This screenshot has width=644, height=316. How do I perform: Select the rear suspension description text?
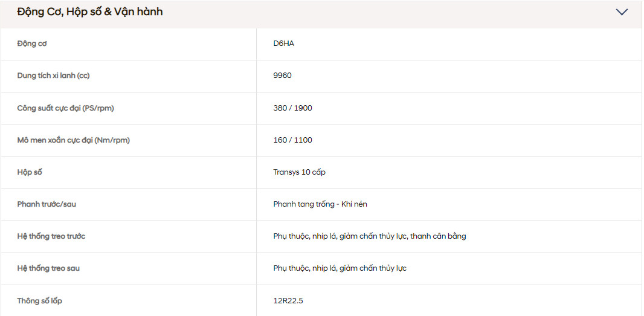pyautogui.click(x=340, y=268)
